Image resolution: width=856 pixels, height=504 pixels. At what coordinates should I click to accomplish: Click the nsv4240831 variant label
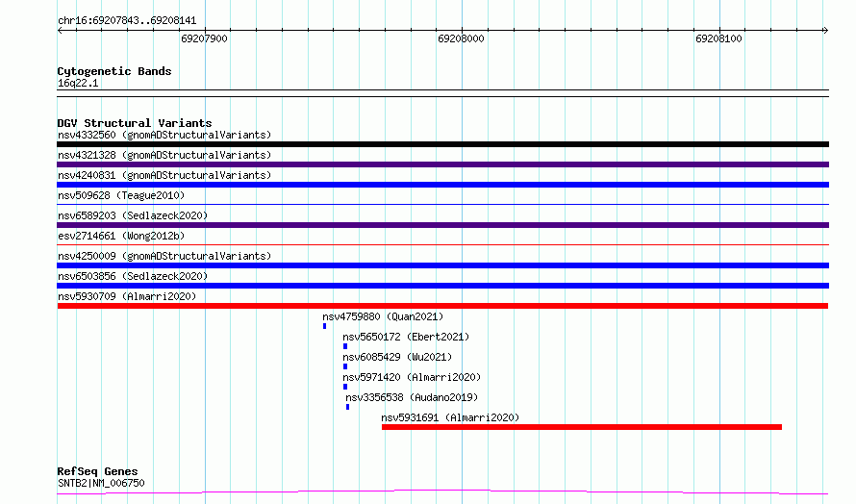164,175
